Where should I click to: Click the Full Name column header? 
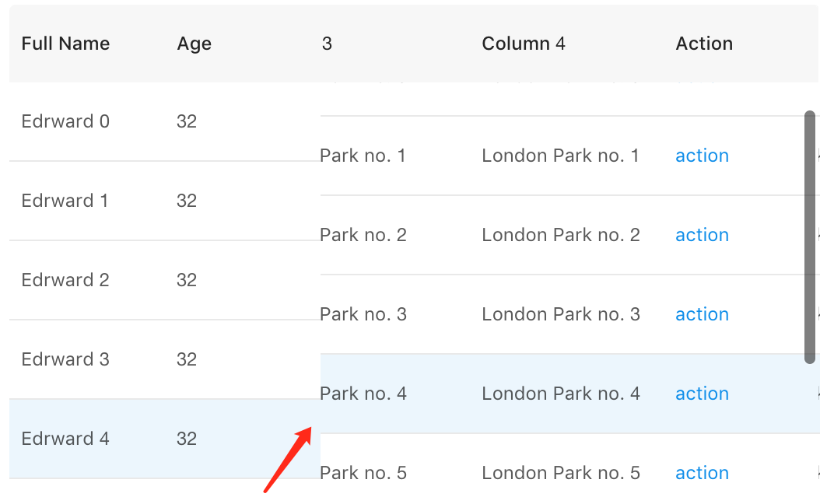[x=65, y=44]
